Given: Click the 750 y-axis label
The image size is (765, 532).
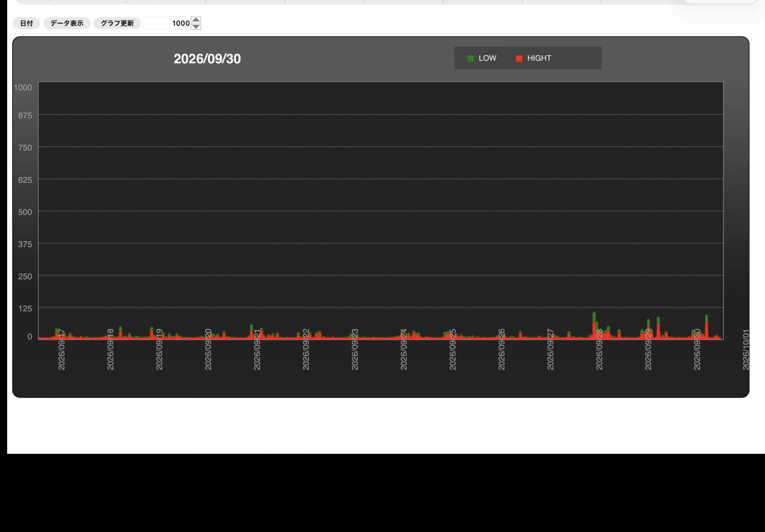Looking at the screenshot, I should tap(25, 148).
